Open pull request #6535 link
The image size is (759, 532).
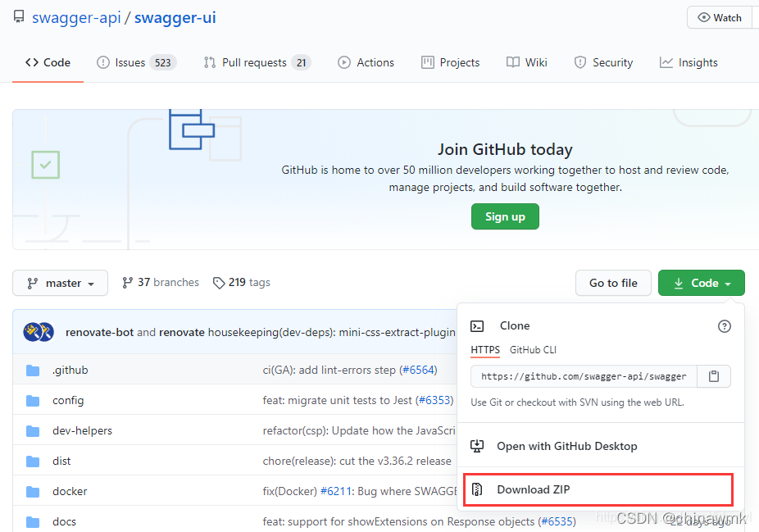557,521
